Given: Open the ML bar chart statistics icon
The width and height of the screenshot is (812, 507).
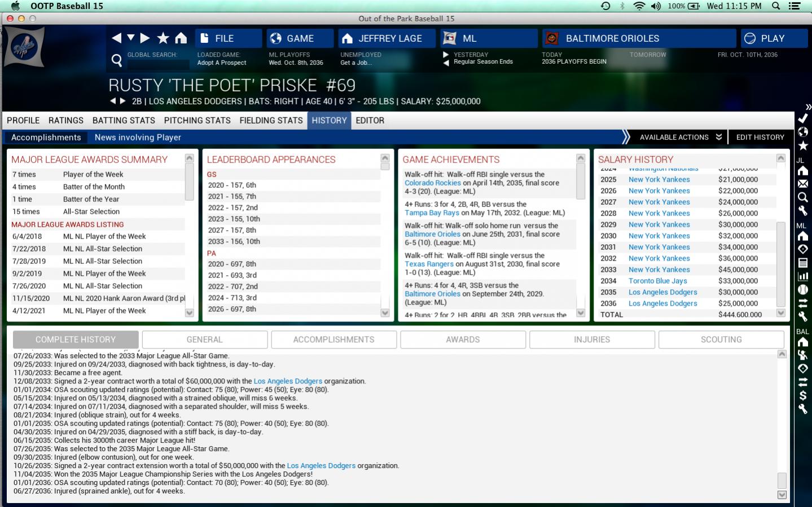Looking at the screenshot, I should (x=802, y=276).
